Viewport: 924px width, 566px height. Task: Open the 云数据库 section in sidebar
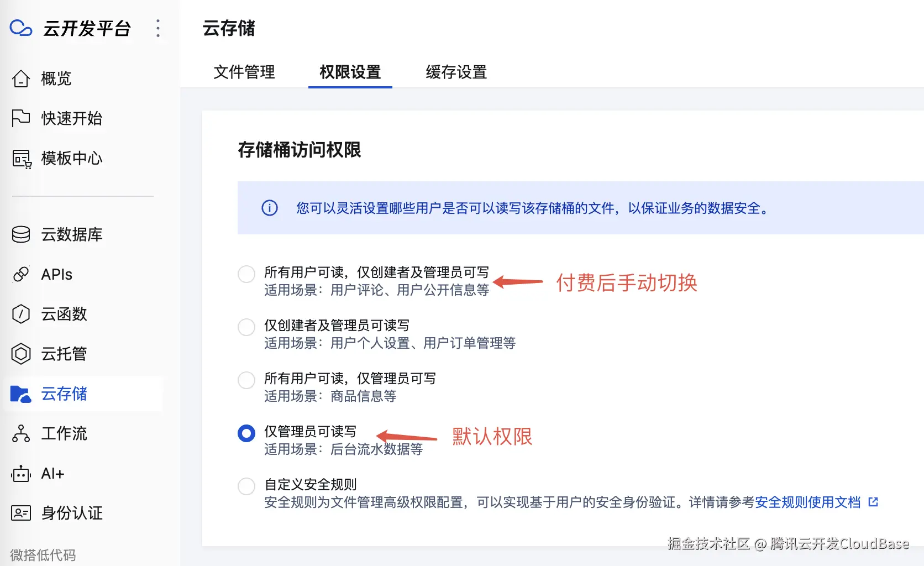tap(71, 234)
